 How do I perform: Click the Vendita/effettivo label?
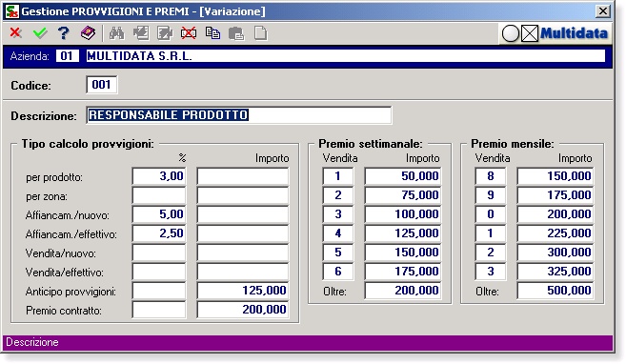click(64, 273)
